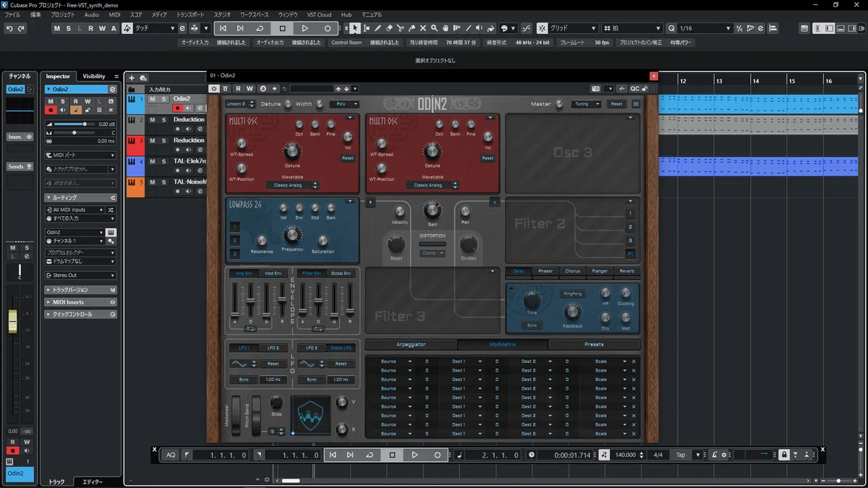The image size is (868, 488).
Task: Select the Chorus effect tab
Action: (x=572, y=271)
